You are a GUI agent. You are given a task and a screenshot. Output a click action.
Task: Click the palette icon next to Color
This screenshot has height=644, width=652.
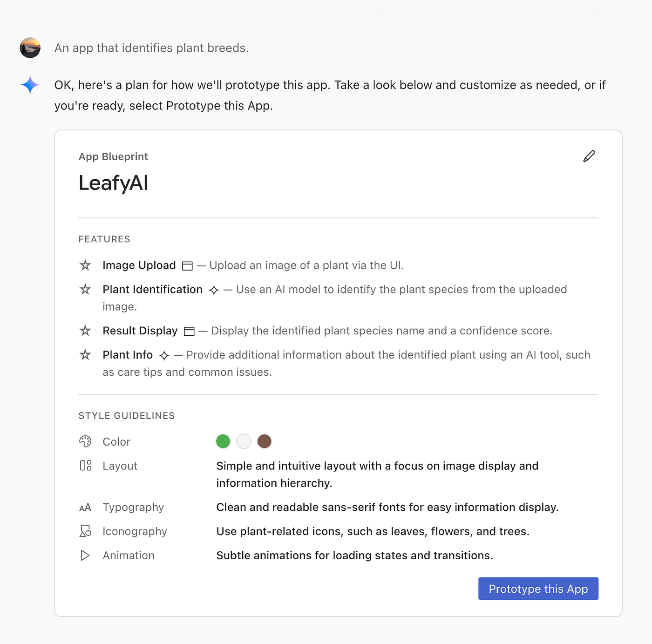click(85, 441)
